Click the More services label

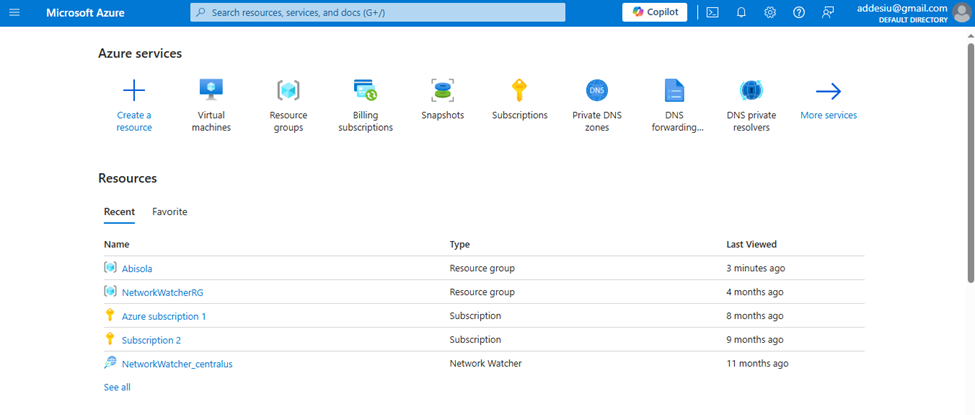[x=828, y=115]
